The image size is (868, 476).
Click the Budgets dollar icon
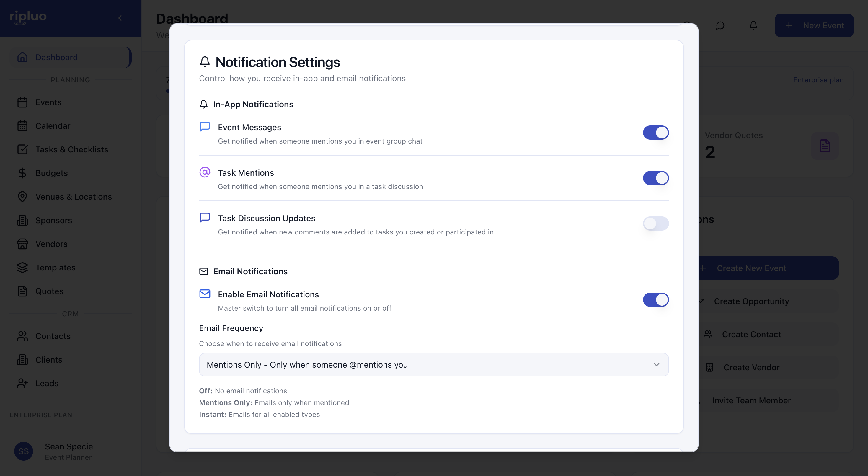22,173
